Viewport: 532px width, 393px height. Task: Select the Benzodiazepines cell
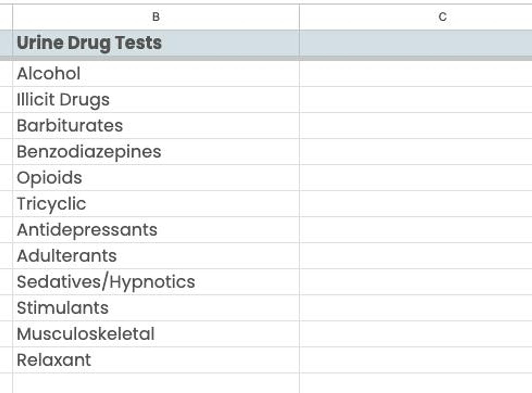(x=155, y=152)
